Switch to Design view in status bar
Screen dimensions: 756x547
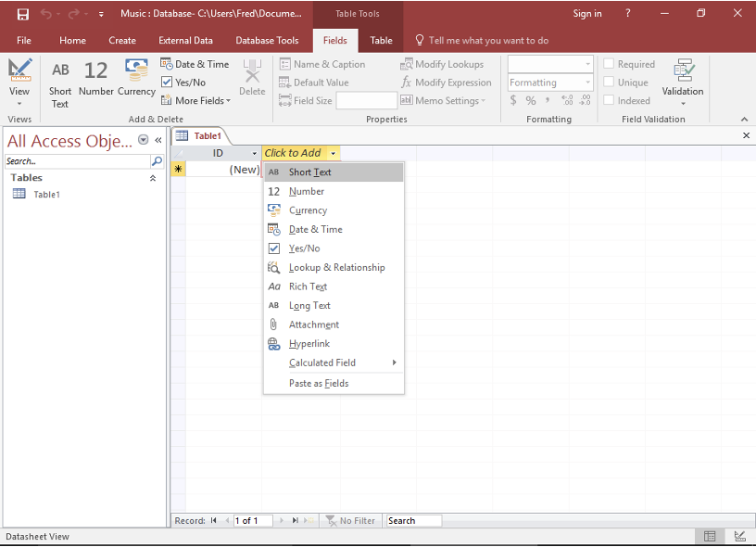click(739, 537)
